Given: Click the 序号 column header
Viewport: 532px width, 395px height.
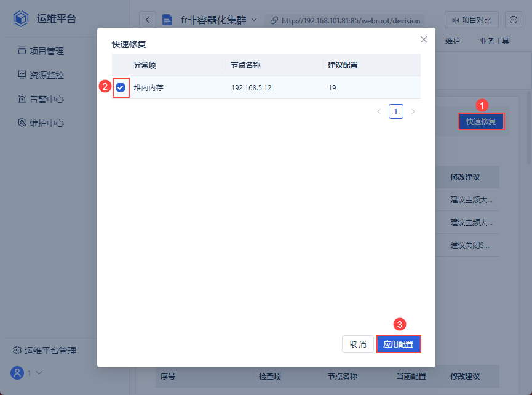Looking at the screenshot, I should [x=168, y=377].
